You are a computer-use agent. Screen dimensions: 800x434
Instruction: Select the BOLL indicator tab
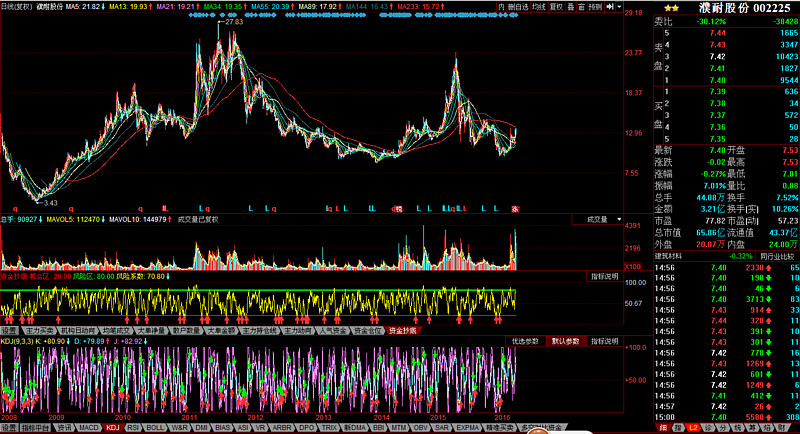tap(156, 427)
